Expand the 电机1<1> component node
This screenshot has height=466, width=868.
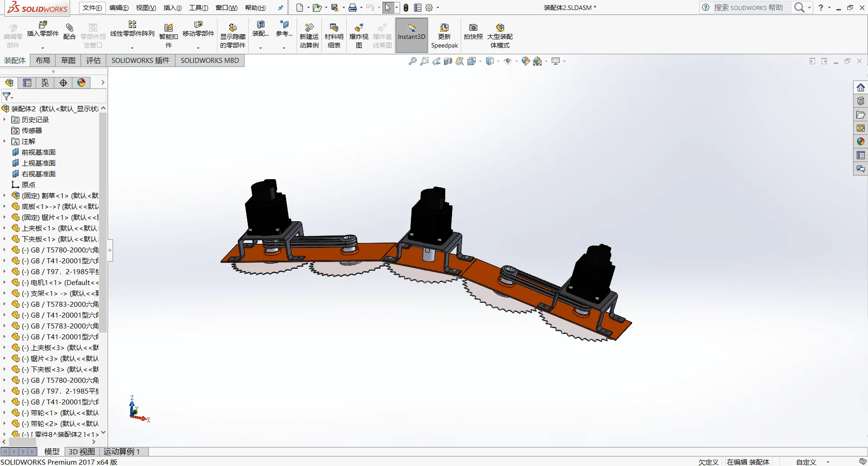(x=5, y=282)
